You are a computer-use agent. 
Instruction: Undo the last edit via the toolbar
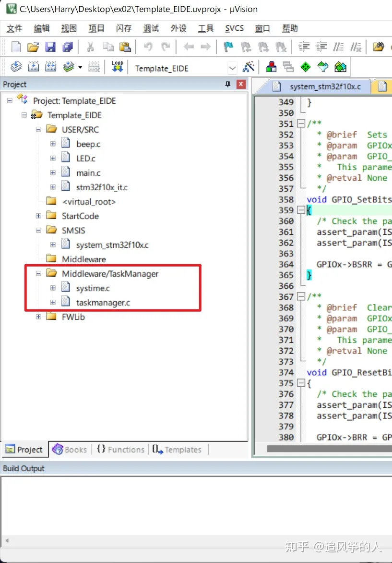148,47
